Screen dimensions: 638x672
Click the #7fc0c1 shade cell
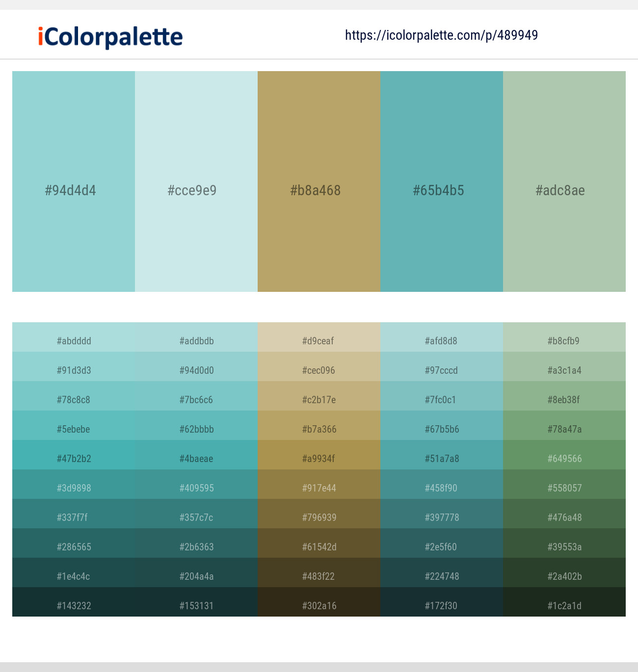click(x=442, y=396)
